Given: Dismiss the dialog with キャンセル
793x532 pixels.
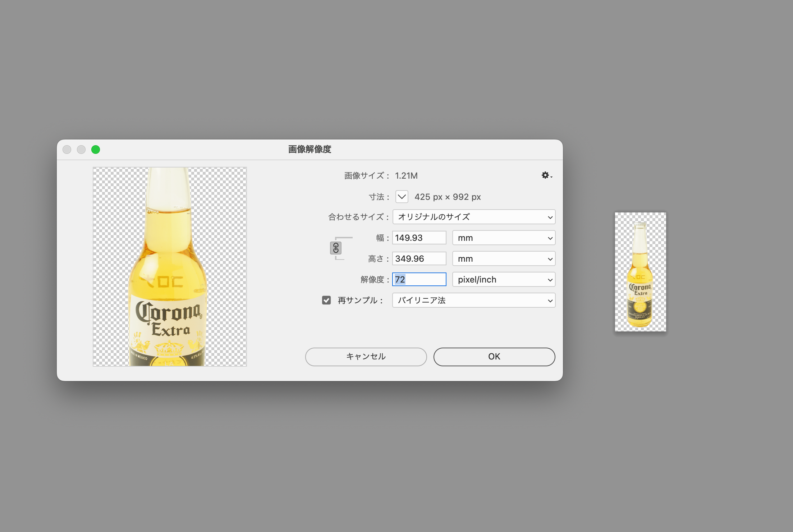Looking at the screenshot, I should (x=365, y=357).
